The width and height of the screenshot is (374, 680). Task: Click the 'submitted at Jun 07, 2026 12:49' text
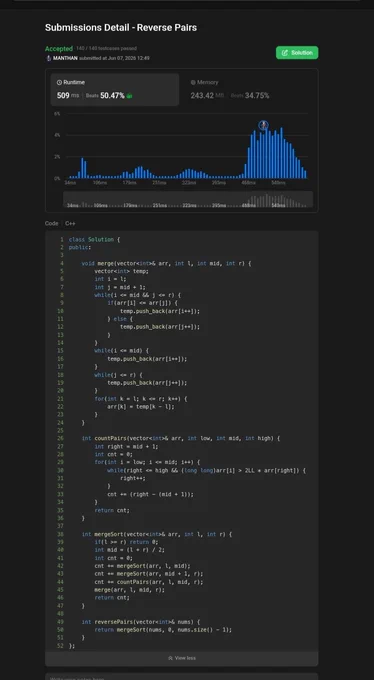click(x=115, y=58)
